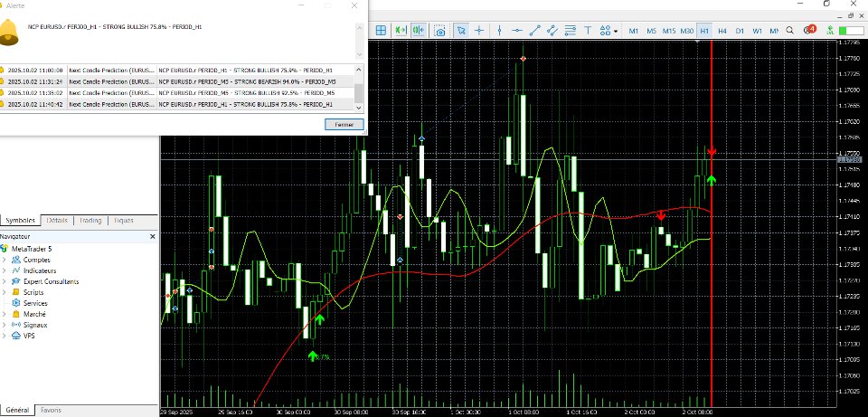
Task: Switch chart to H4 timeframe
Action: [x=722, y=31]
